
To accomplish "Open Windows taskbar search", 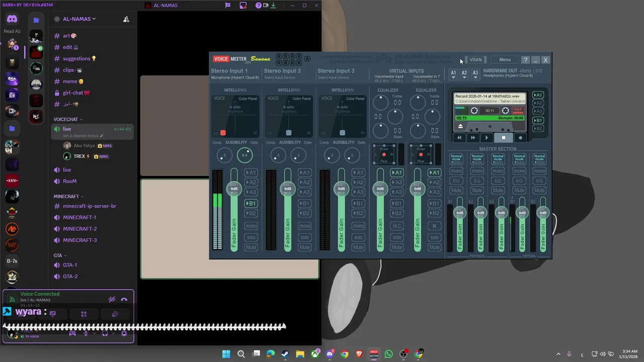I will coord(241,354).
